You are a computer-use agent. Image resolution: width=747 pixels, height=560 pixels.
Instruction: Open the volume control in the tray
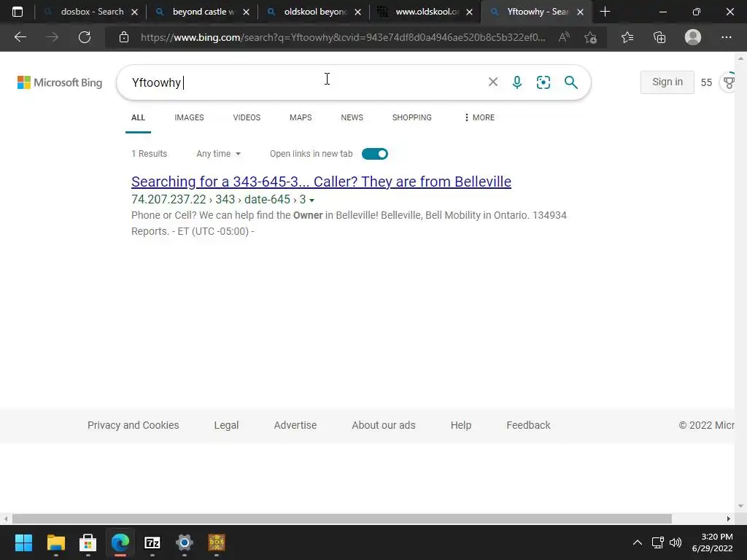[x=676, y=542]
